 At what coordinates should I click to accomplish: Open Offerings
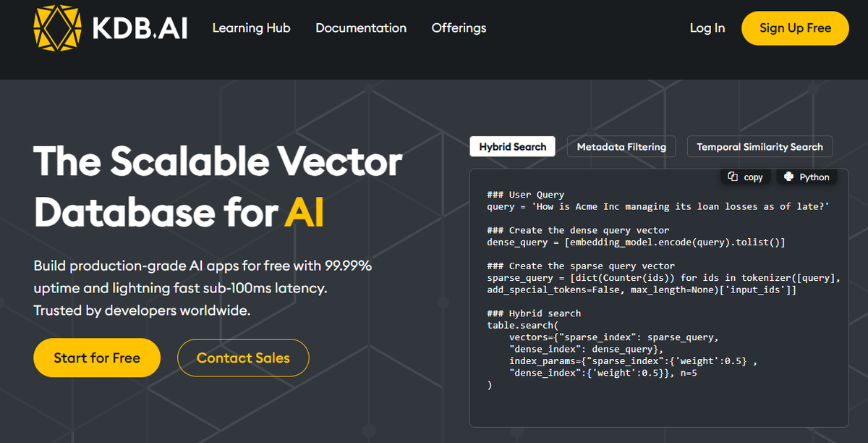coord(459,28)
